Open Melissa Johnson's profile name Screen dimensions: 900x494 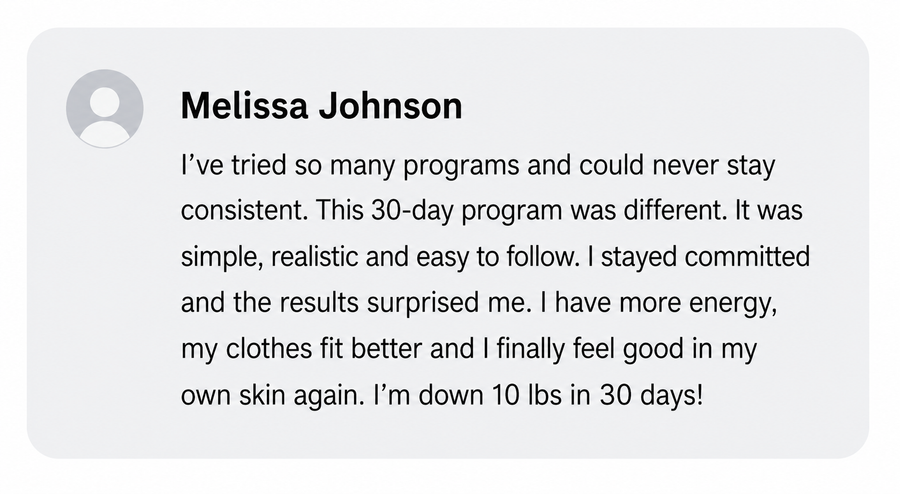click(321, 106)
